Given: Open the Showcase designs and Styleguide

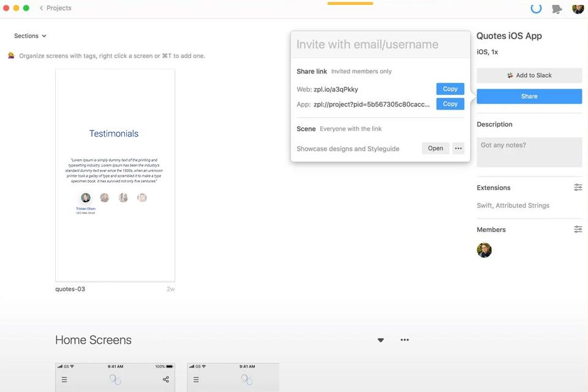Looking at the screenshot, I should pyautogui.click(x=435, y=148).
